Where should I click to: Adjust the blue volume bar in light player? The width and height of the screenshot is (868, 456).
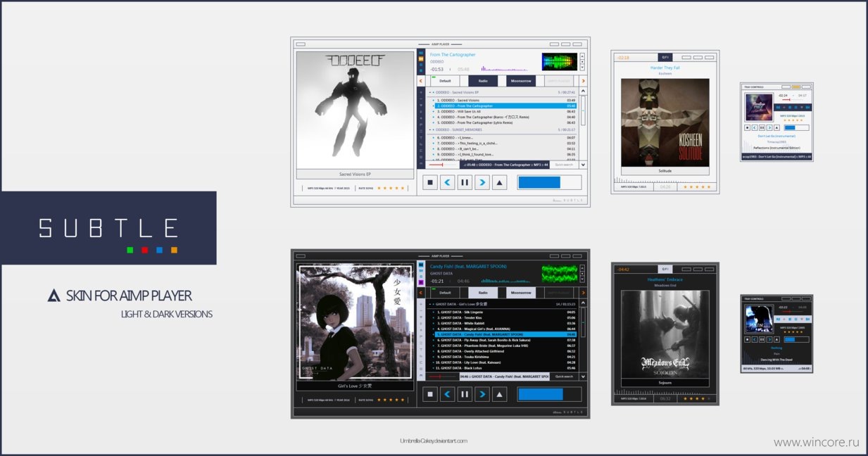pyautogui.click(x=549, y=183)
